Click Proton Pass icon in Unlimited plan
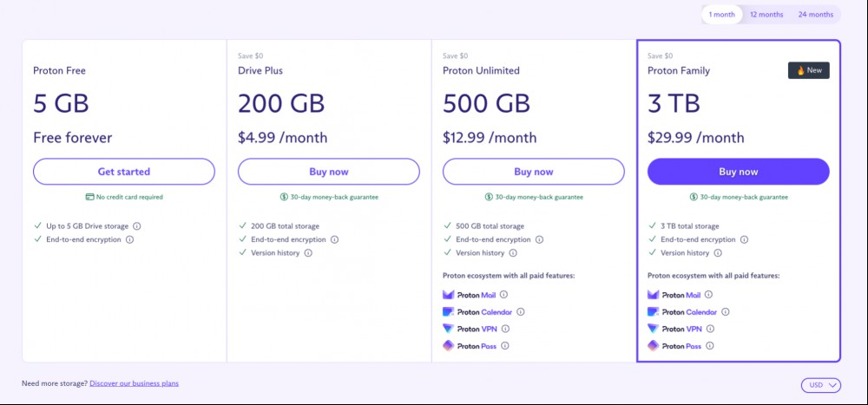 coord(449,346)
